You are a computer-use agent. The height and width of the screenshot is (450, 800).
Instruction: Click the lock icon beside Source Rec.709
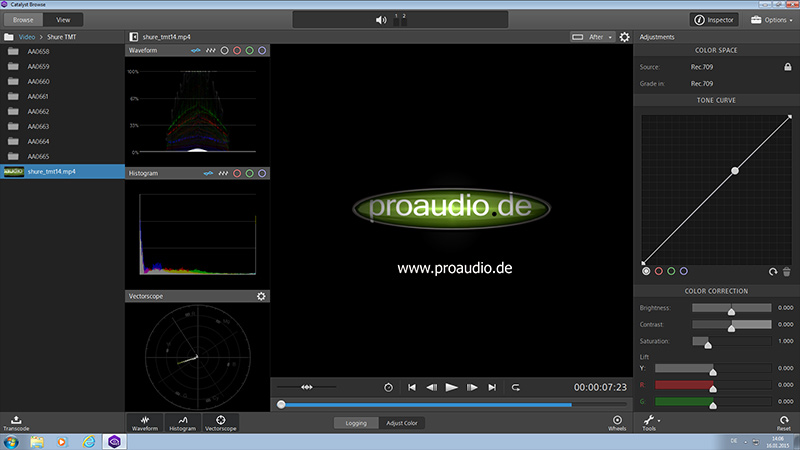[788, 66]
